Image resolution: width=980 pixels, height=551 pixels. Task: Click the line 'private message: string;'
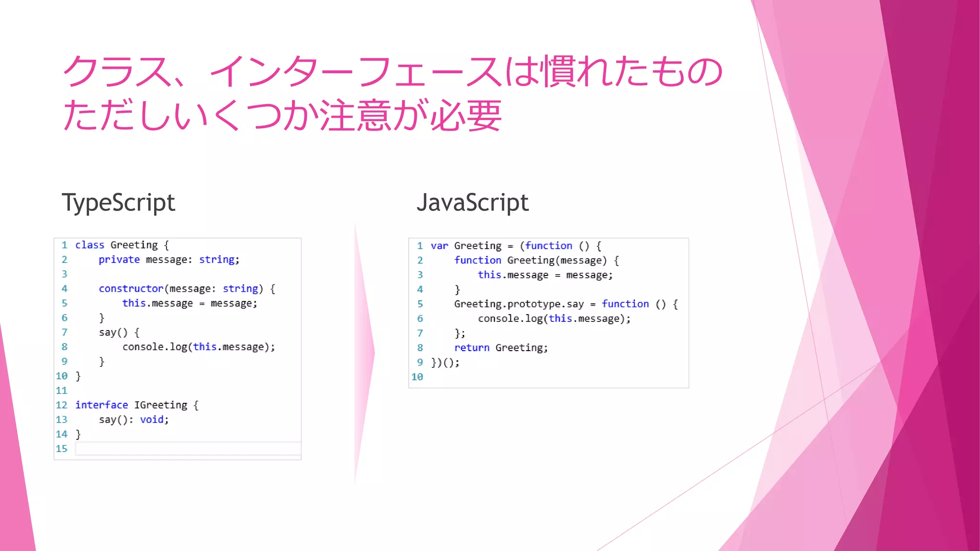[169, 260]
